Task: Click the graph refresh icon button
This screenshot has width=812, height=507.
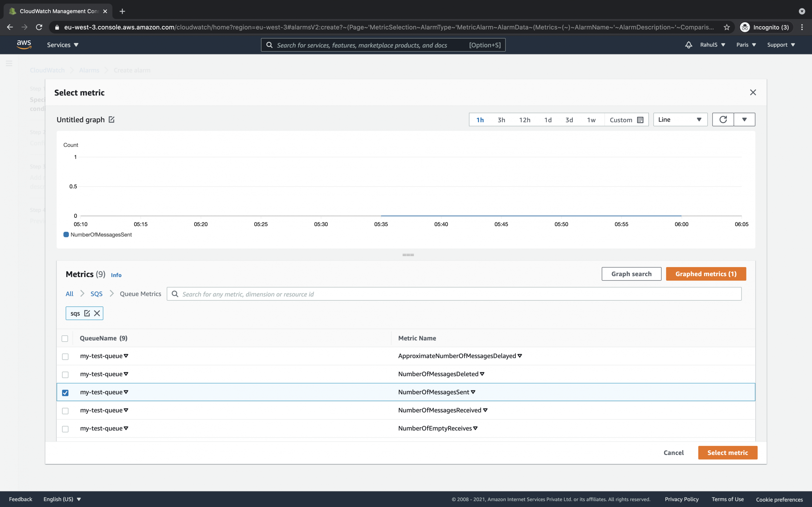Action: [723, 120]
